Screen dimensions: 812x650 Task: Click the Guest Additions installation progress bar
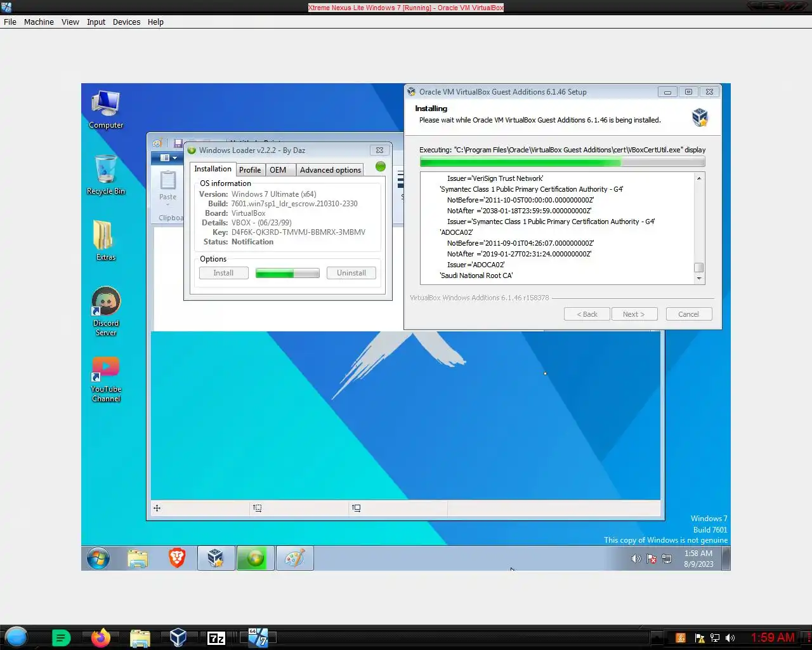point(562,162)
